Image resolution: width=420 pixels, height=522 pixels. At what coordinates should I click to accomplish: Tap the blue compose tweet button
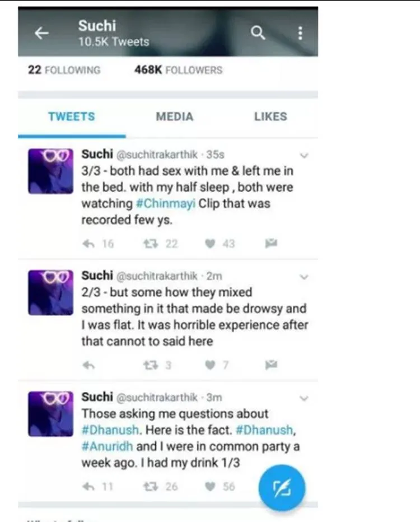tap(282, 488)
